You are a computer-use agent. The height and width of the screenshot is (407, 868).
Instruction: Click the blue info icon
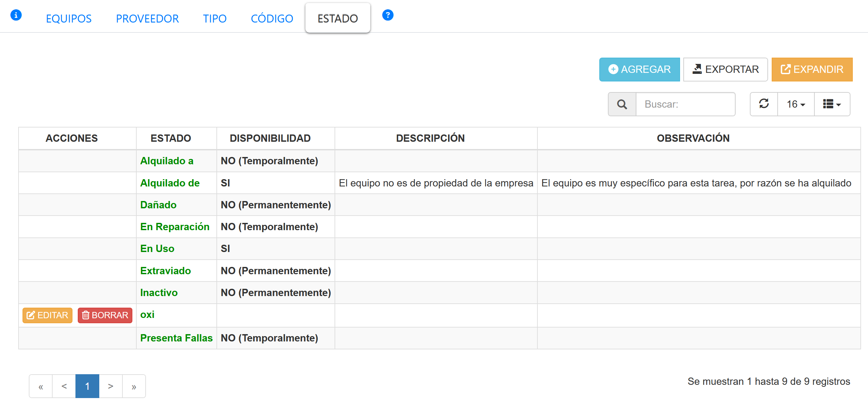[16, 15]
